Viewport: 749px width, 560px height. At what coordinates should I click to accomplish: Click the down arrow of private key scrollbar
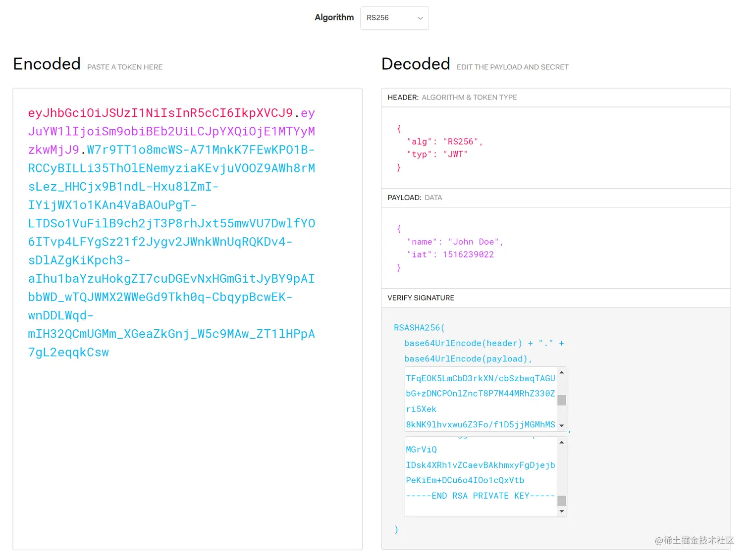(x=562, y=511)
